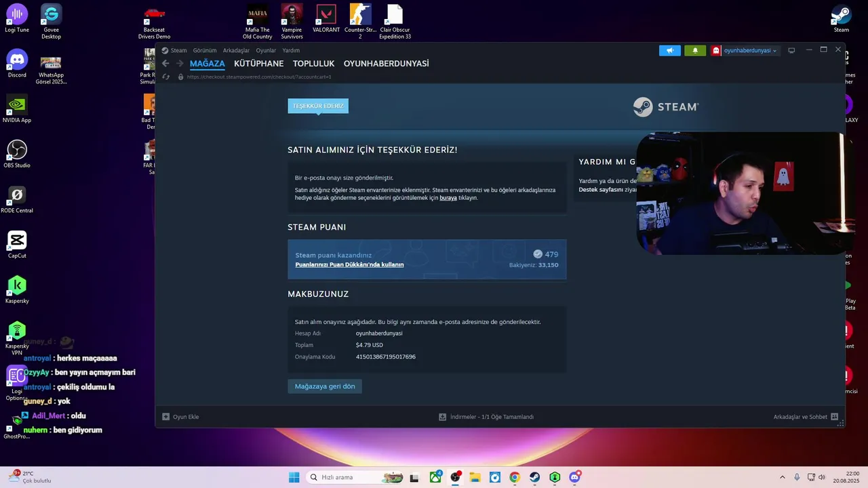Open İndirmeler downloads status
Screen dimensions: 868x488
pos(486,417)
